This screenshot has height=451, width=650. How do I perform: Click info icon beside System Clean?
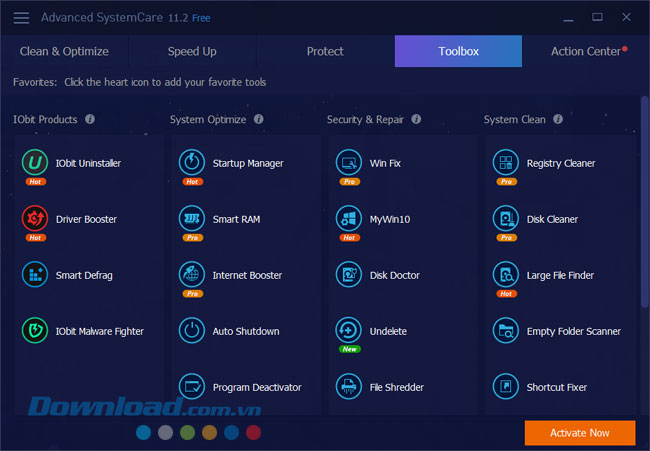pyautogui.click(x=558, y=119)
